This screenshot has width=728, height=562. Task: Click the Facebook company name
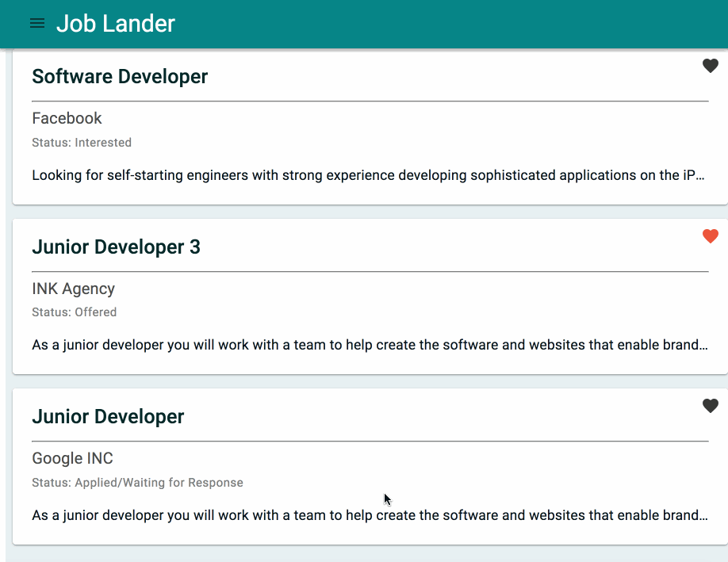pos(67,118)
